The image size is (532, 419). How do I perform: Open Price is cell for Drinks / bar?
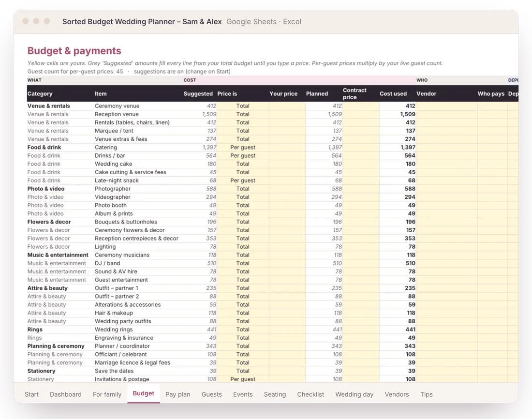pyautogui.click(x=243, y=155)
